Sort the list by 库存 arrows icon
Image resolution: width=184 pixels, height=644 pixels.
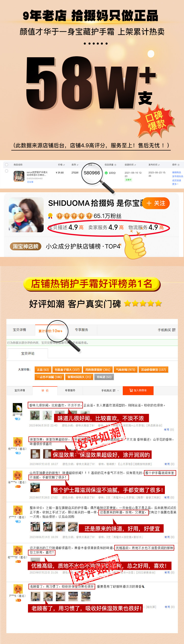click(x=78, y=165)
